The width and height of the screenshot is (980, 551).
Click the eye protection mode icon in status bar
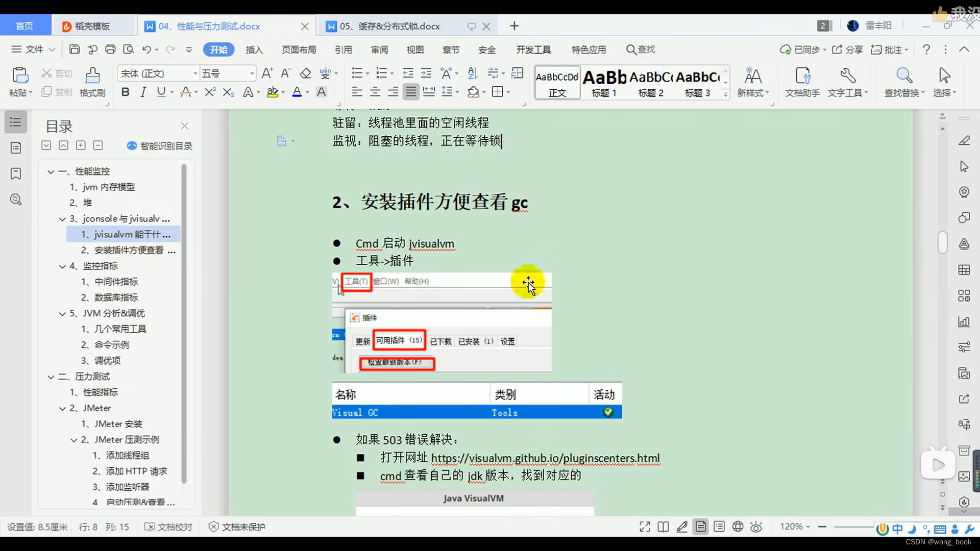pyautogui.click(x=756, y=527)
